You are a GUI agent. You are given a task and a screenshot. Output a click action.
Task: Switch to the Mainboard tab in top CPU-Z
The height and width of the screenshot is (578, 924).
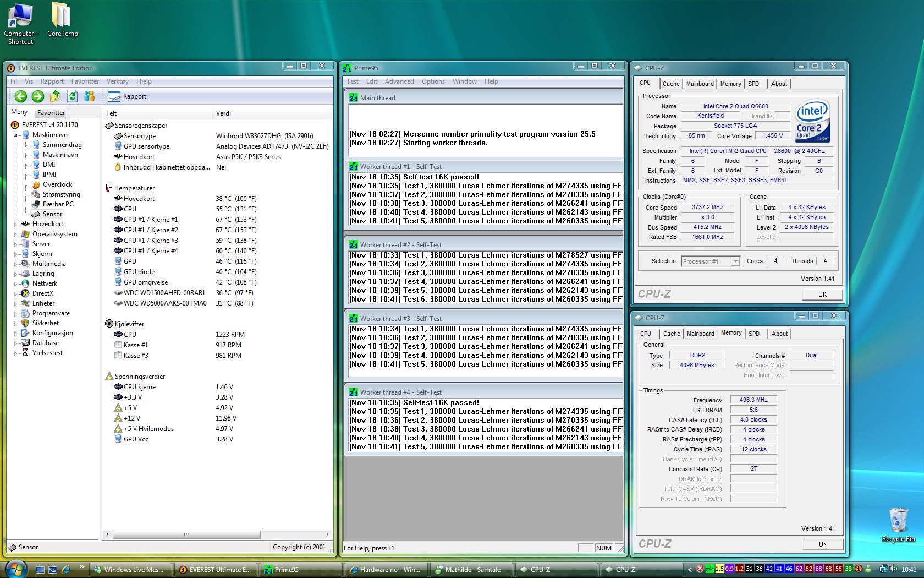coord(700,84)
